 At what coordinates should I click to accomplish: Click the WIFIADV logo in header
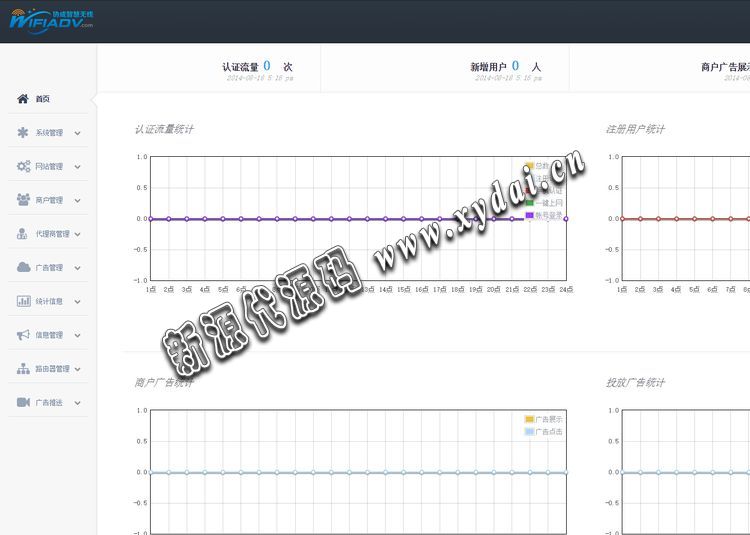tap(52, 22)
